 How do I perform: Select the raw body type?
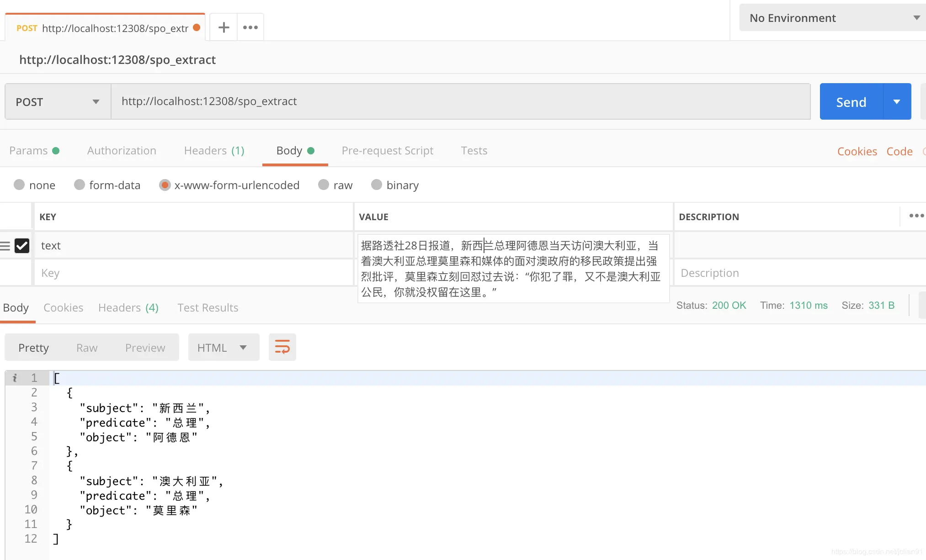324,185
